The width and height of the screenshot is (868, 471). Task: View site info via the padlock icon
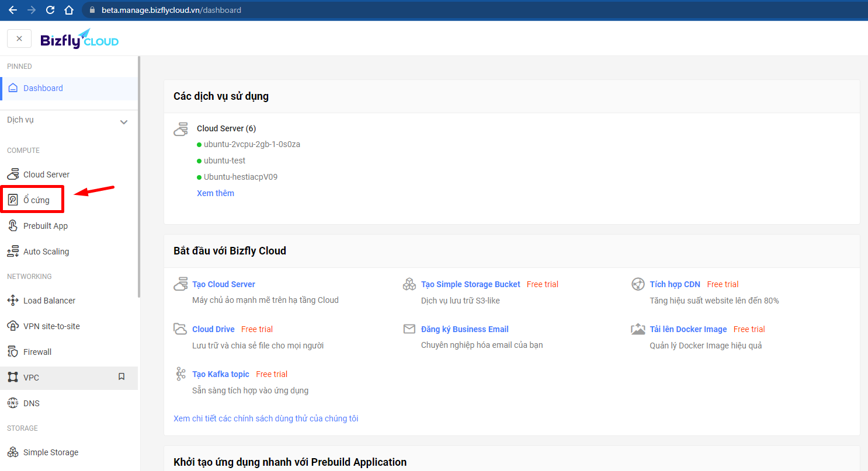[x=92, y=10]
